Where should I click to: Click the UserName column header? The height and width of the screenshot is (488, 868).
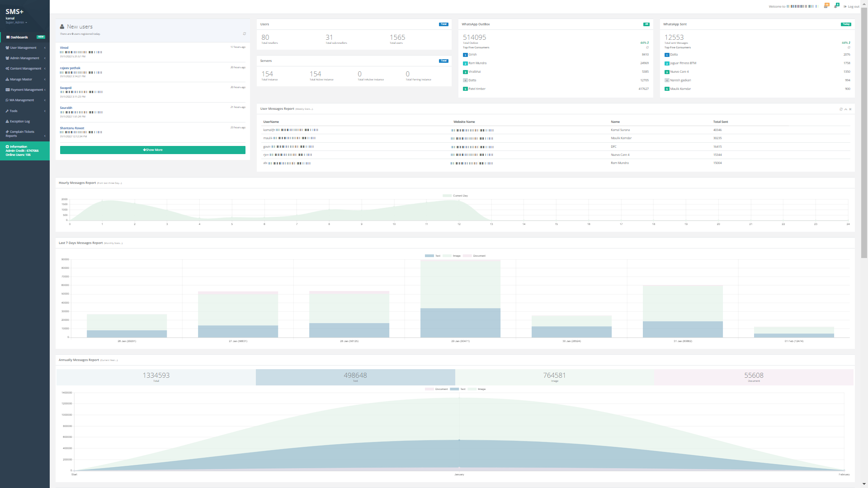(x=271, y=122)
